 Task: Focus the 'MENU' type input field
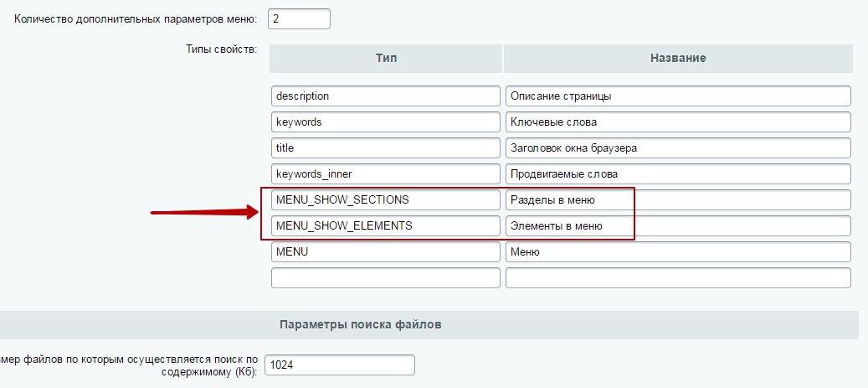pos(385,252)
